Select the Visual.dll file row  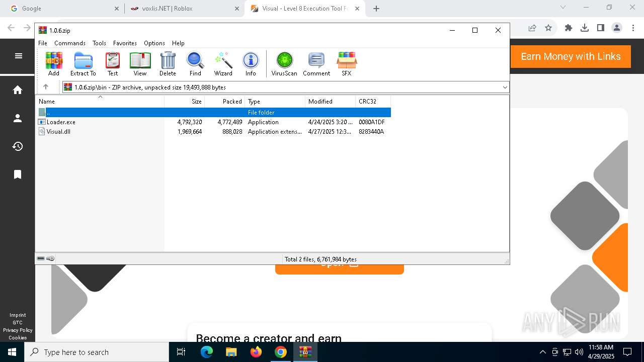213,132
